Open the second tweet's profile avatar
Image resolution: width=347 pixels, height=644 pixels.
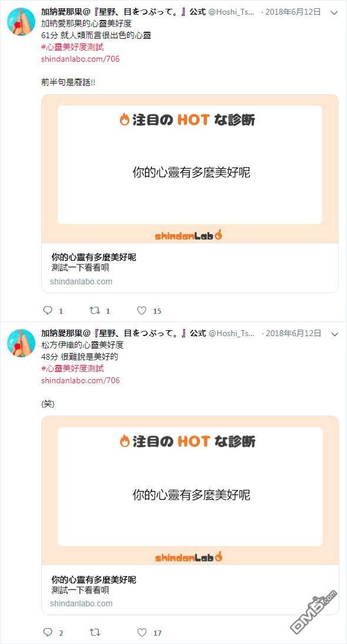(x=21, y=343)
